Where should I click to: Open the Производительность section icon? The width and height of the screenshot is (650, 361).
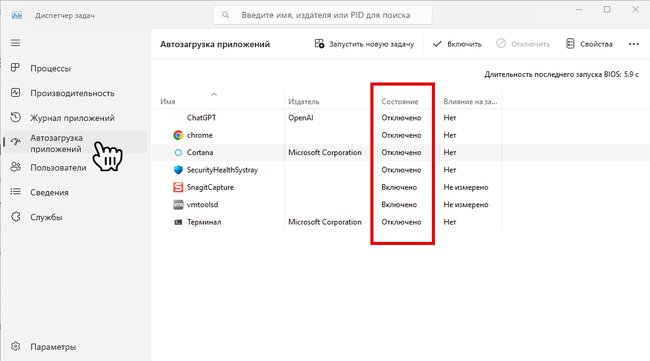click(15, 93)
